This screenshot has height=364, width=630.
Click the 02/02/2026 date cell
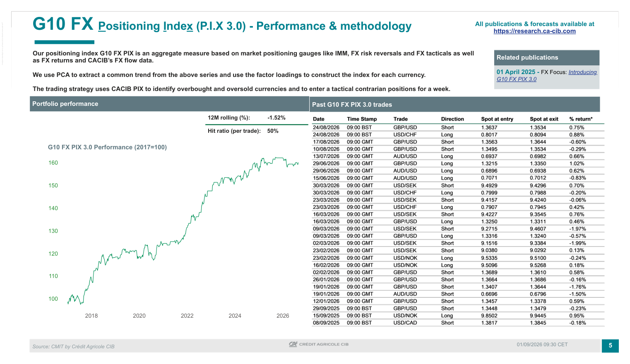pyautogui.click(x=326, y=273)
